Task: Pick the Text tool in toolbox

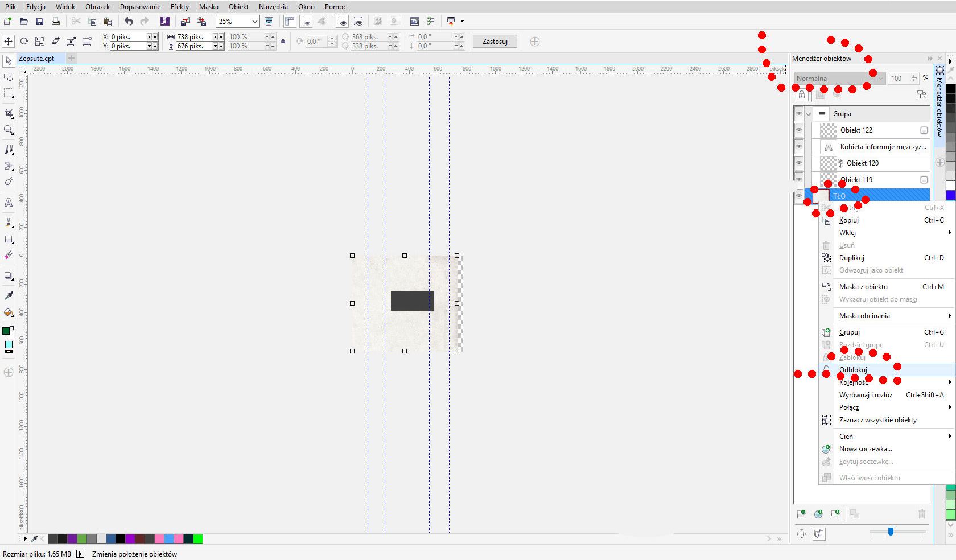Action: (9, 203)
